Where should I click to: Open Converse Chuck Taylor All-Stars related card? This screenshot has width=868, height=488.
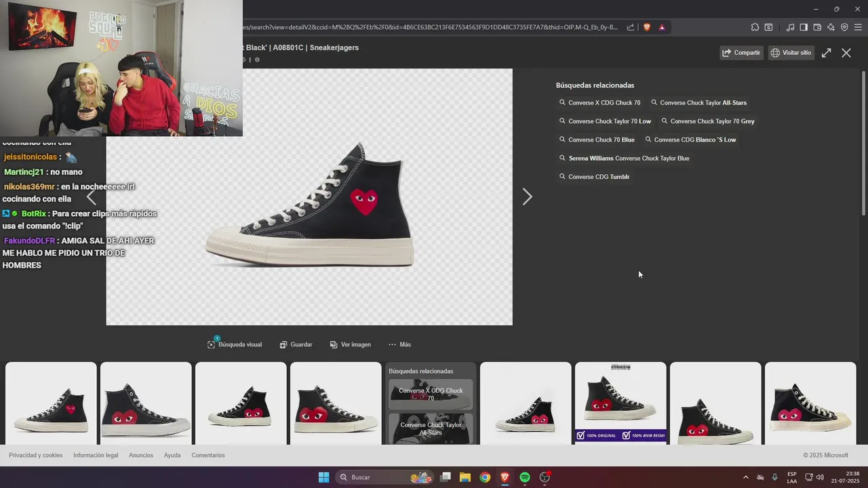coord(431,429)
